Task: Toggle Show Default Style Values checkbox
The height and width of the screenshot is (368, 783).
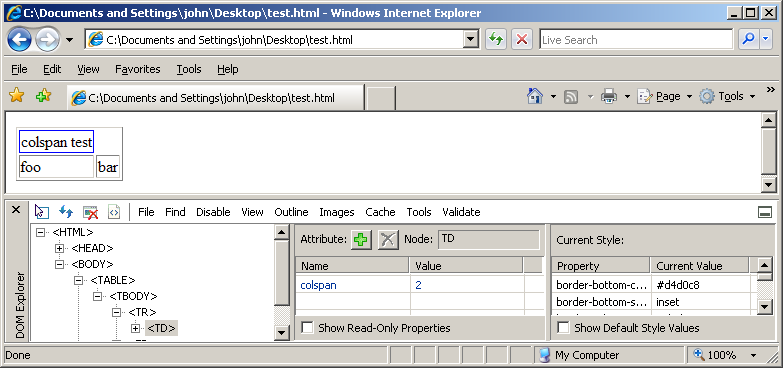Action: point(563,328)
